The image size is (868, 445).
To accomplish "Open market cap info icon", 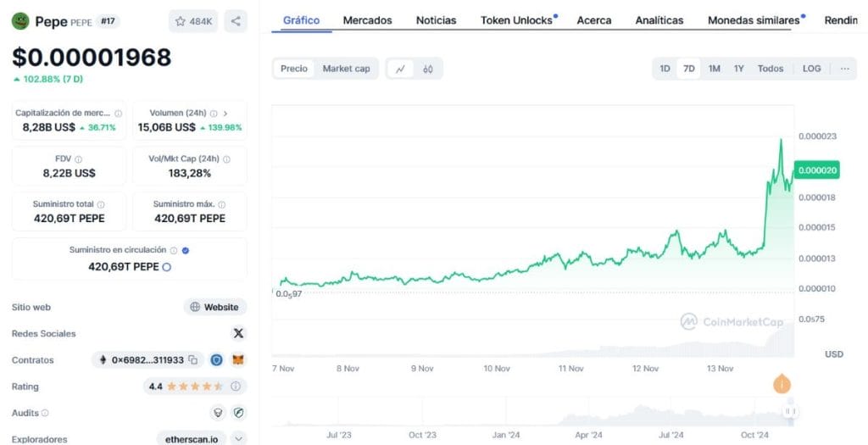I will coord(119,114).
